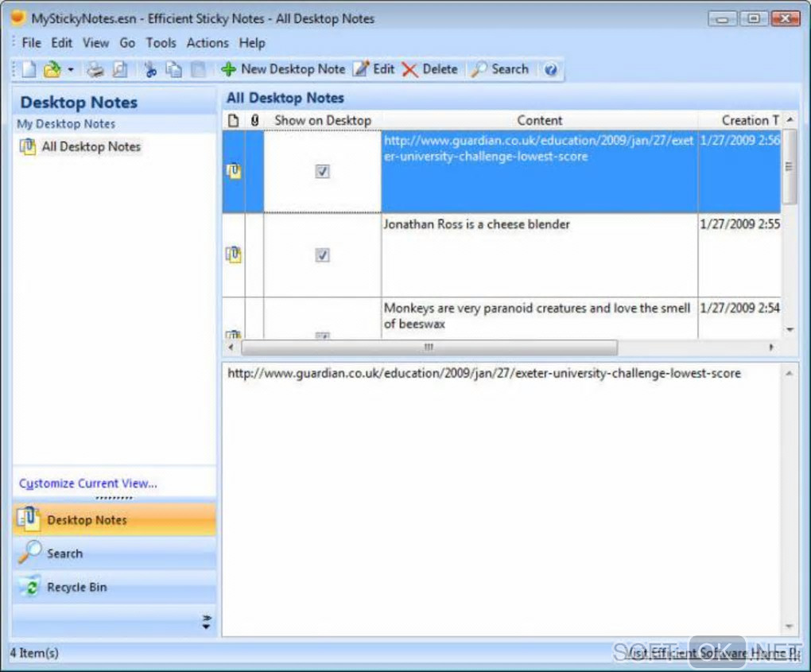This screenshot has height=672, width=811.
Task: Click the horizontal scroll right arrow
Action: point(771,347)
